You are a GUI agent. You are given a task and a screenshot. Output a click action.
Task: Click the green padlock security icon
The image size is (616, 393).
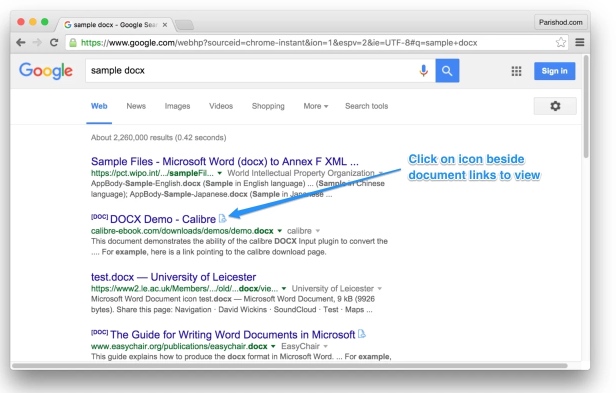tap(73, 42)
